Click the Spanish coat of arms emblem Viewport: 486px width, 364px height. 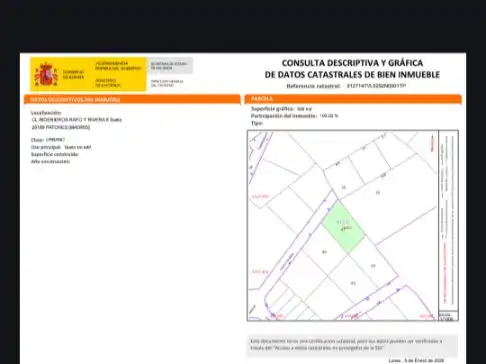[46, 74]
